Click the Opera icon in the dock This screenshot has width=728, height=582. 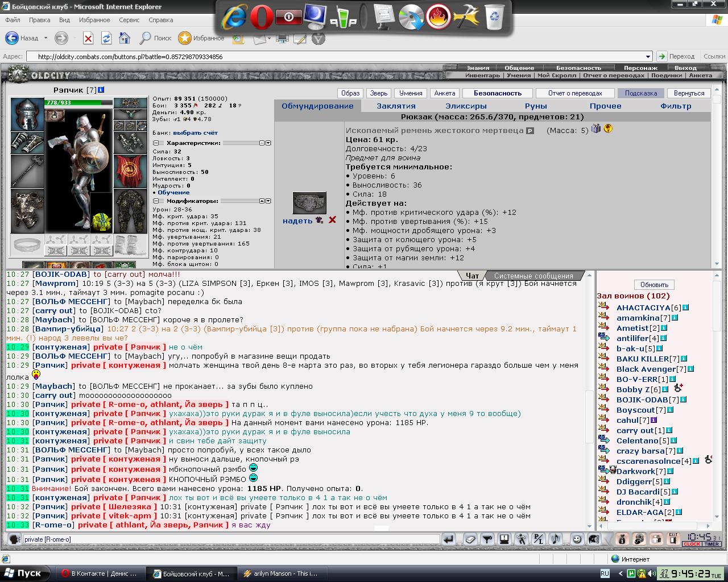tap(261, 18)
